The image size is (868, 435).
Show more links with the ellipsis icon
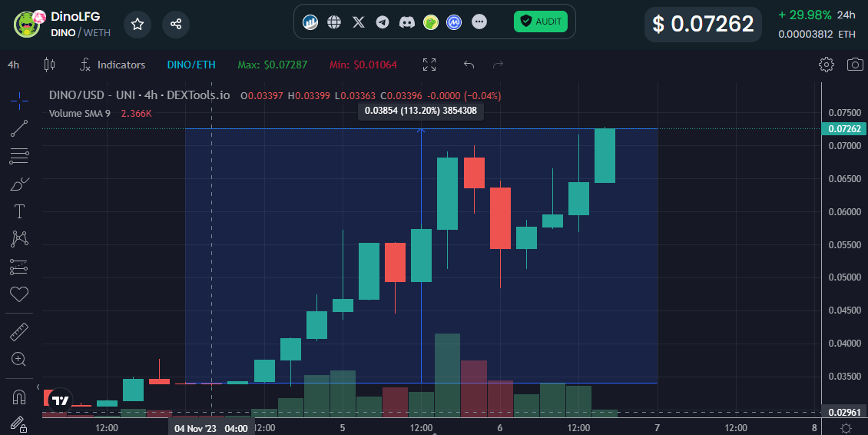[479, 22]
